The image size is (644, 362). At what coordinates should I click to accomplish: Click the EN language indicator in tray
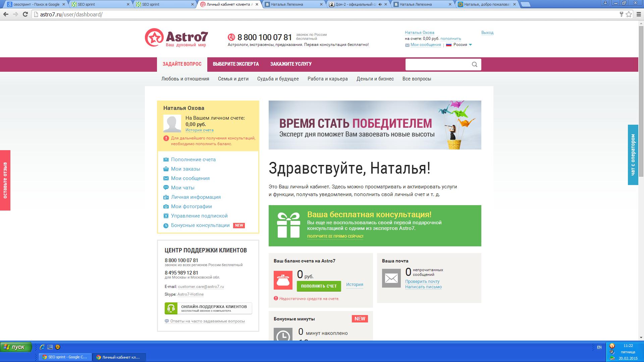point(599,347)
